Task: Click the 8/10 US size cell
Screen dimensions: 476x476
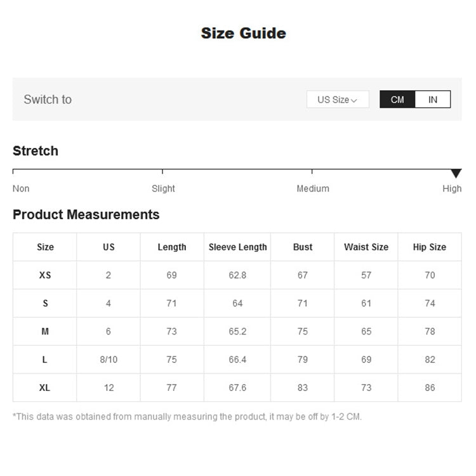Action: pos(109,359)
